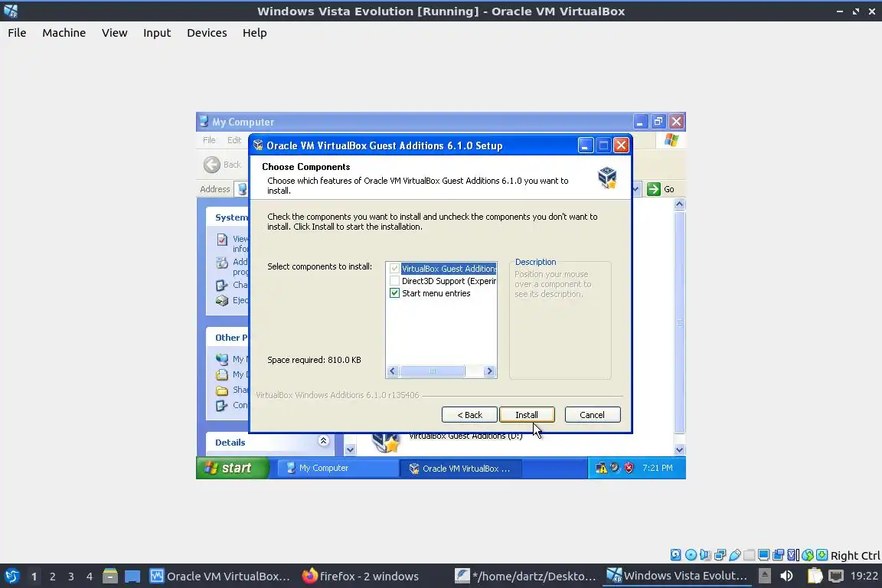
Task: Open the View menu in VirtualBox
Action: 114,33
